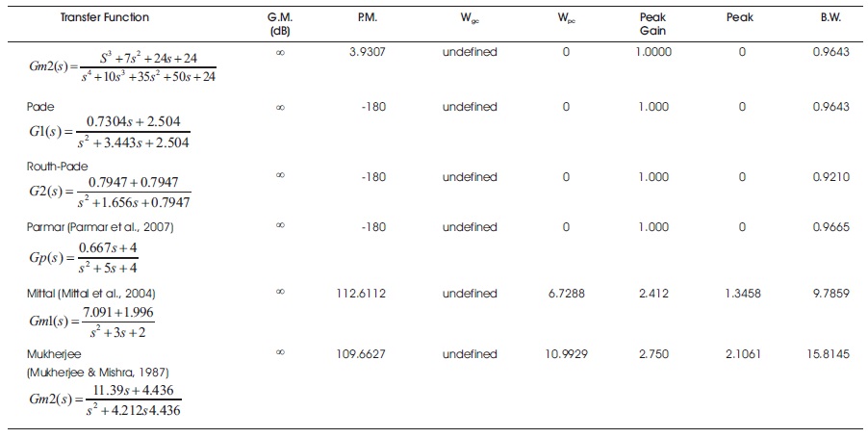Click the P.M. value 3.9307
This screenshot has height=438, width=868.
(368, 52)
